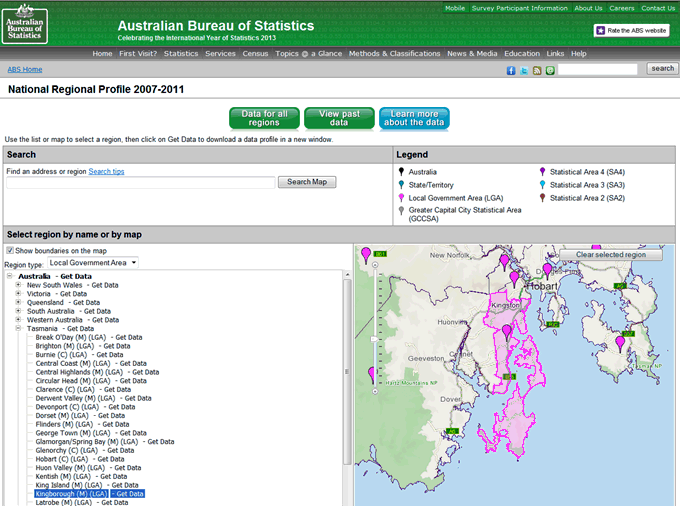Screen dimensions: 680x506
Task: Expand the New South Wales tree node
Action: (x=19, y=285)
